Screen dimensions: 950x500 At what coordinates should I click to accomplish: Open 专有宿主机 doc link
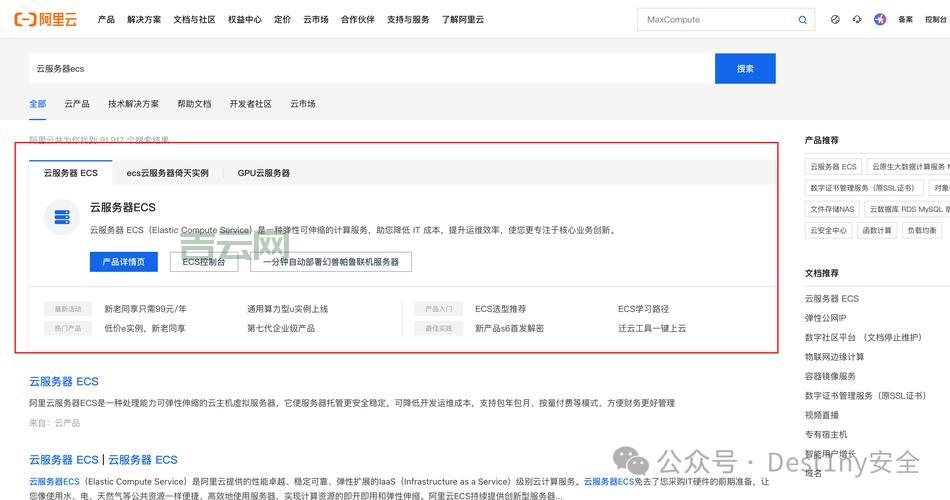[x=826, y=434]
